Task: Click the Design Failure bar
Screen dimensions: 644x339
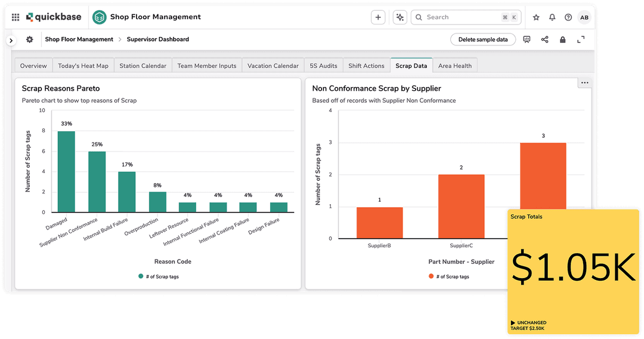Action: 278,208
